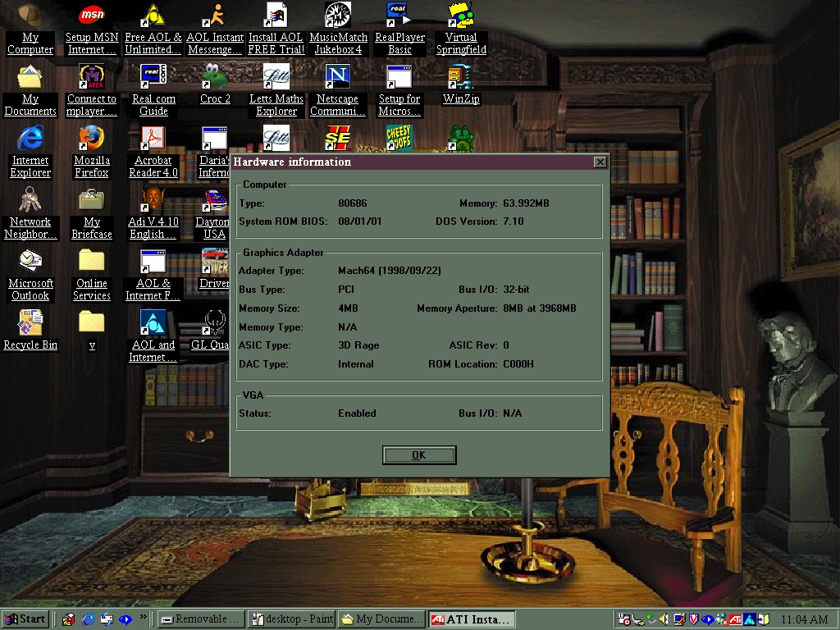
Task: Select the Online Services folder
Action: click(x=92, y=261)
